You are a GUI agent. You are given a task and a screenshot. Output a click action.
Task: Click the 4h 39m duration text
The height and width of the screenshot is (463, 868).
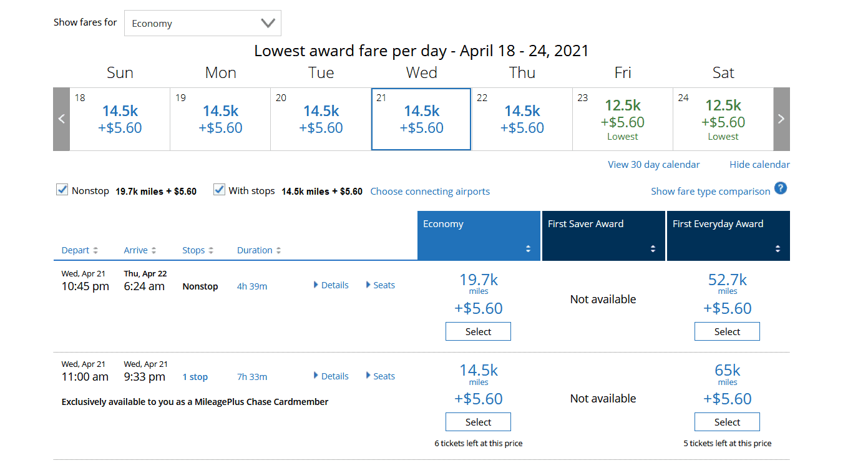[x=252, y=286]
